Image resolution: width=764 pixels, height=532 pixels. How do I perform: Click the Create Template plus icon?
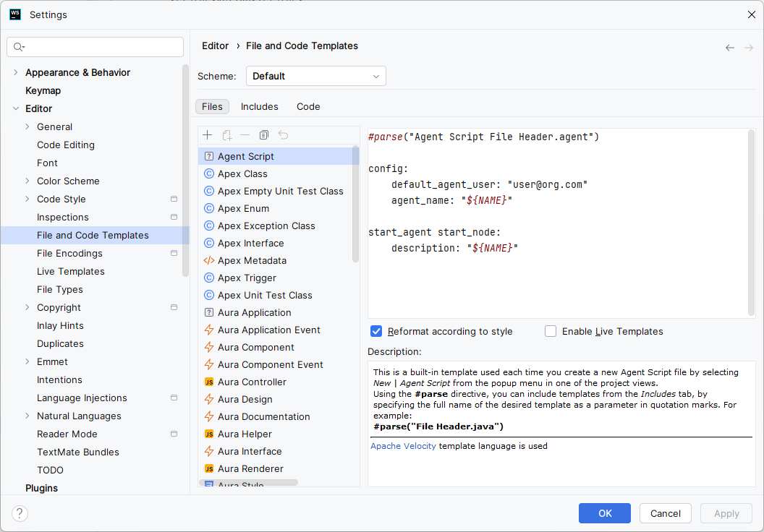pos(207,135)
